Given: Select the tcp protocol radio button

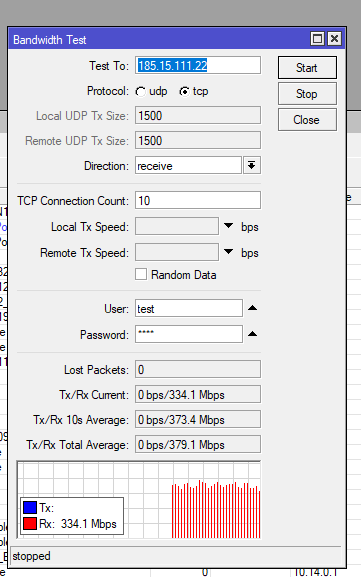Looking at the screenshot, I should click(x=184, y=91).
